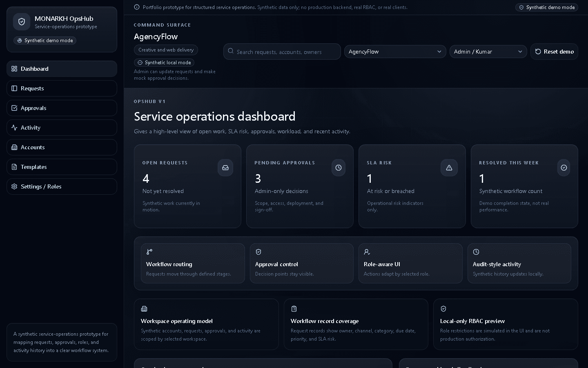This screenshot has width=588, height=368.
Task: Click the warning triangle icon on SLA Risk card
Action: [449, 168]
